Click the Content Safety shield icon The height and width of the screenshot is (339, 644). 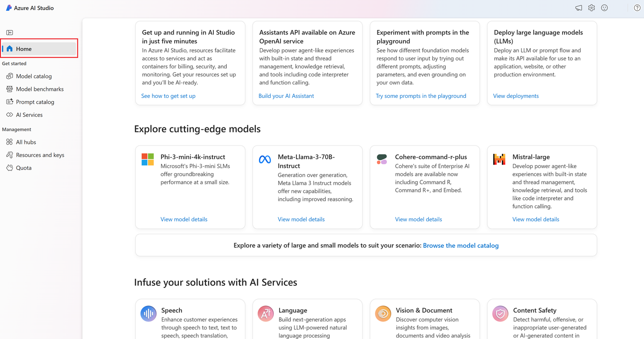pos(500,314)
